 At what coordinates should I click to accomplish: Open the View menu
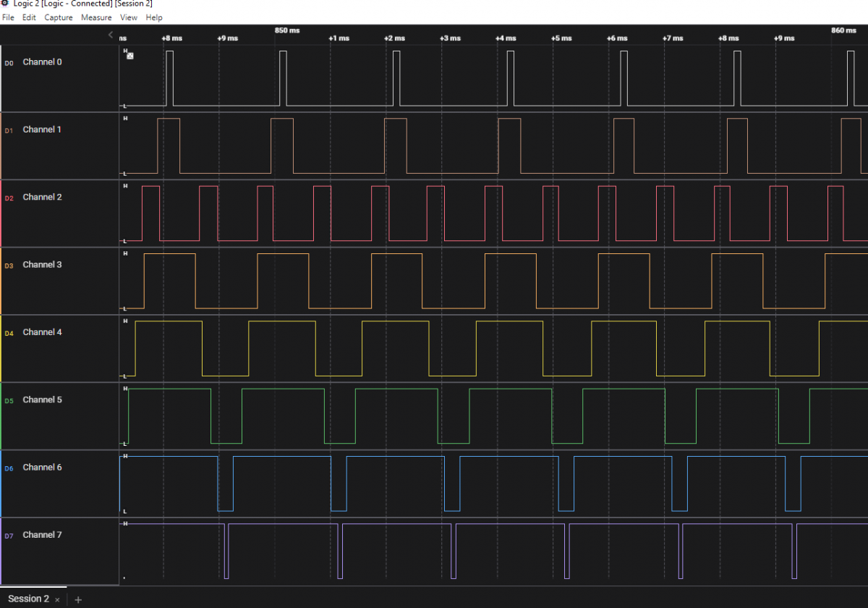click(x=129, y=17)
